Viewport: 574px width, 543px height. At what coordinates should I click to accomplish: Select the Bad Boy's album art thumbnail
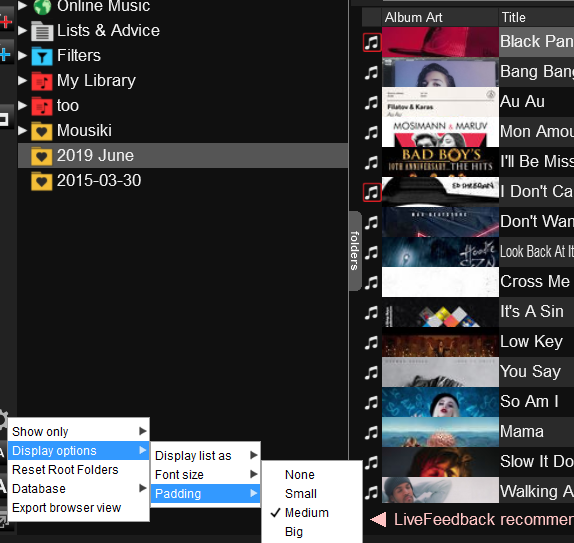tap(440, 162)
